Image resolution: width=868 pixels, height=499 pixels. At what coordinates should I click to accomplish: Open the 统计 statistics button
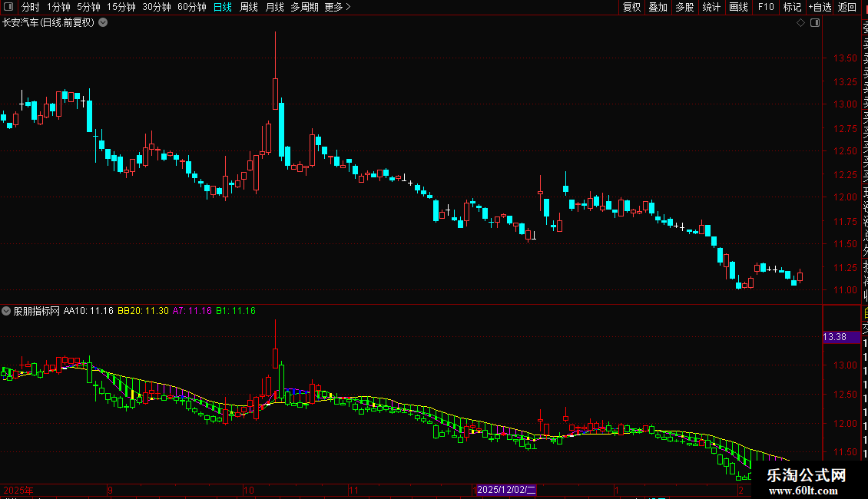coord(711,7)
